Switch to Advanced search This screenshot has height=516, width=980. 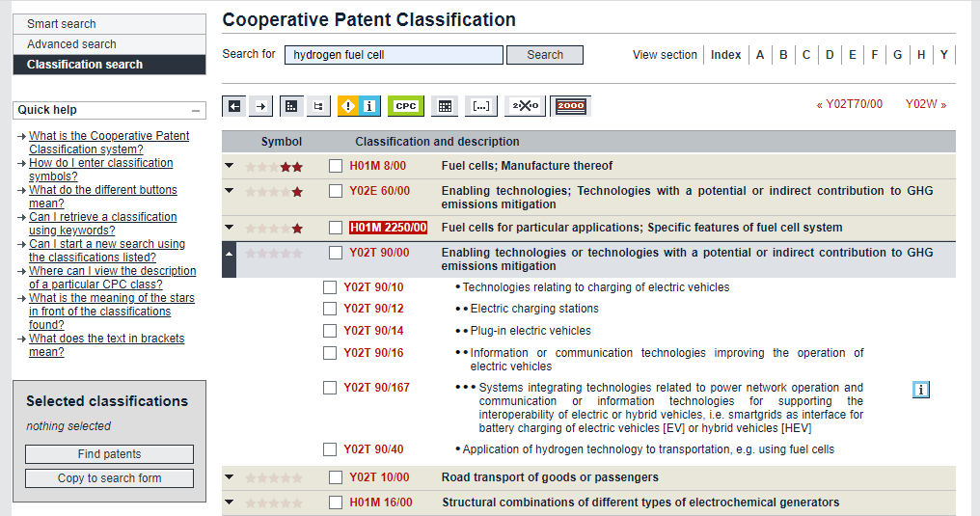(109, 44)
